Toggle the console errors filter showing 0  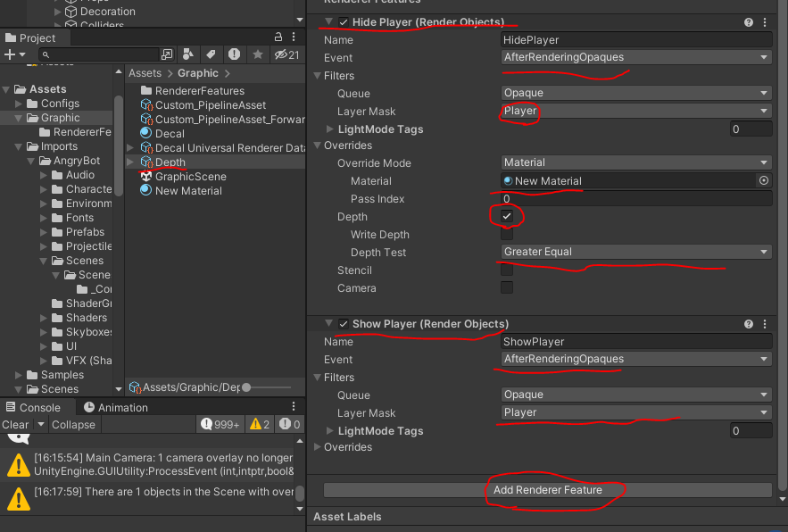(x=290, y=424)
